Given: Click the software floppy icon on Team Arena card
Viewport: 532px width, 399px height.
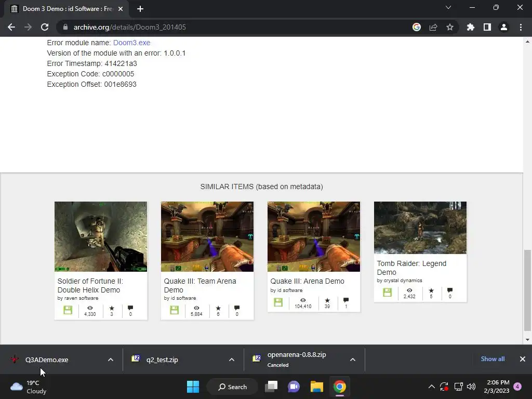Looking at the screenshot, I should coord(175,310).
